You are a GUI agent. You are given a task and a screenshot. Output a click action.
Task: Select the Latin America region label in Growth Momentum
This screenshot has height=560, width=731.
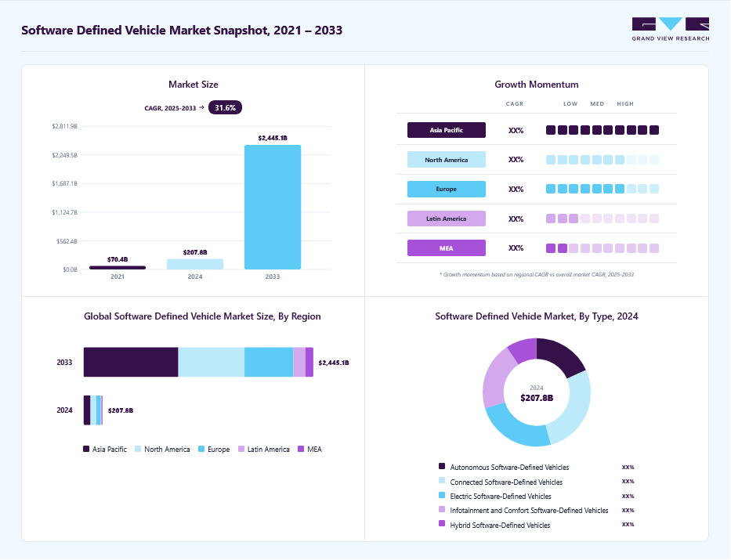tap(446, 219)
